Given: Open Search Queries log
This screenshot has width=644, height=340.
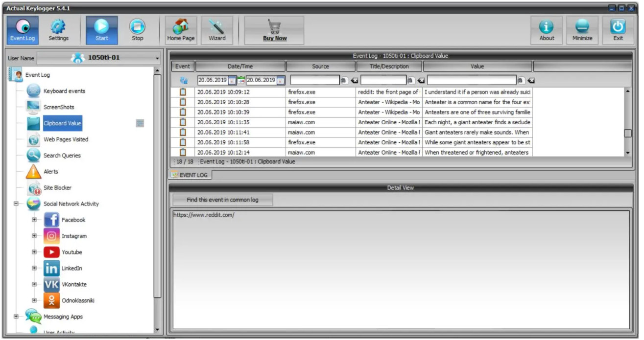Looking at the screenshot, I should tap(62, 156).
